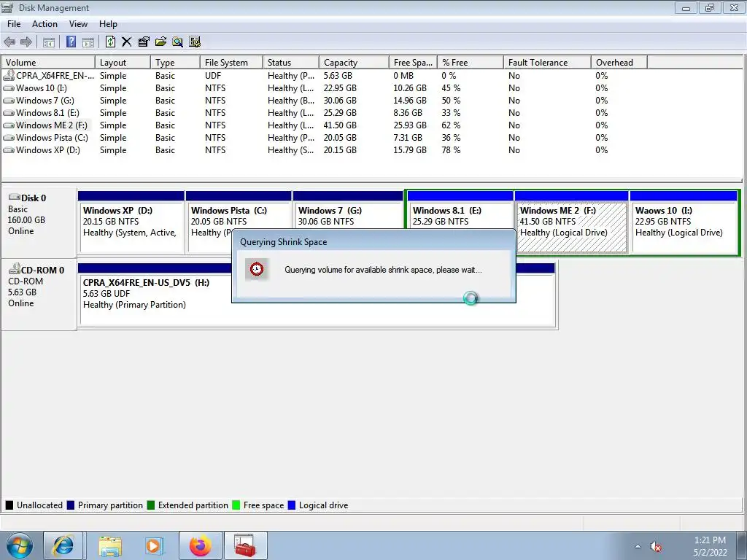Click the Back arrow toolbar icon

click(9, 42)
